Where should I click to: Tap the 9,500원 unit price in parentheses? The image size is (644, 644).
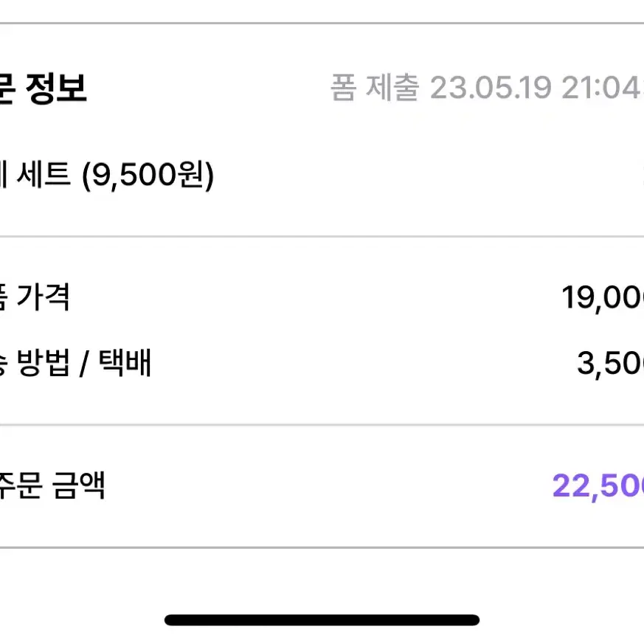[148, 176]
